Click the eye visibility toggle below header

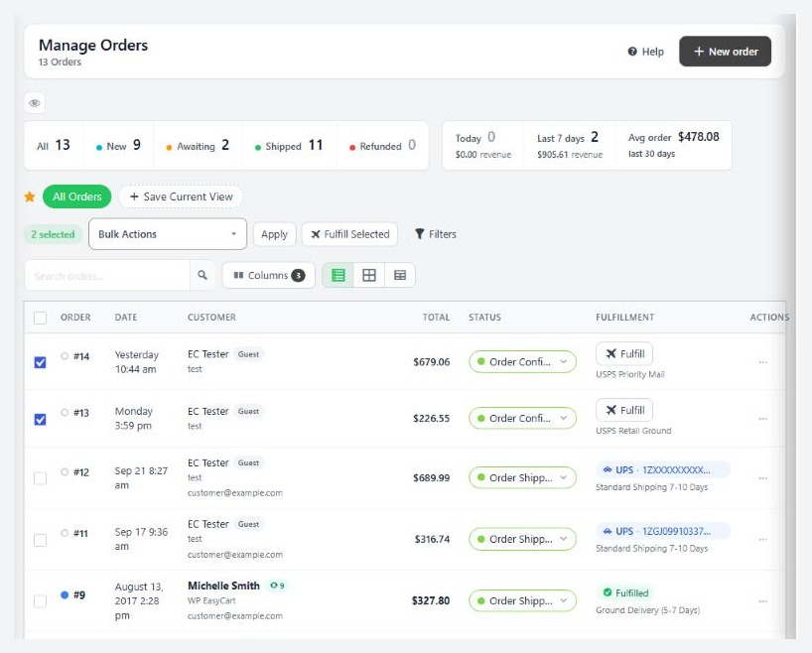pos(35,103)
